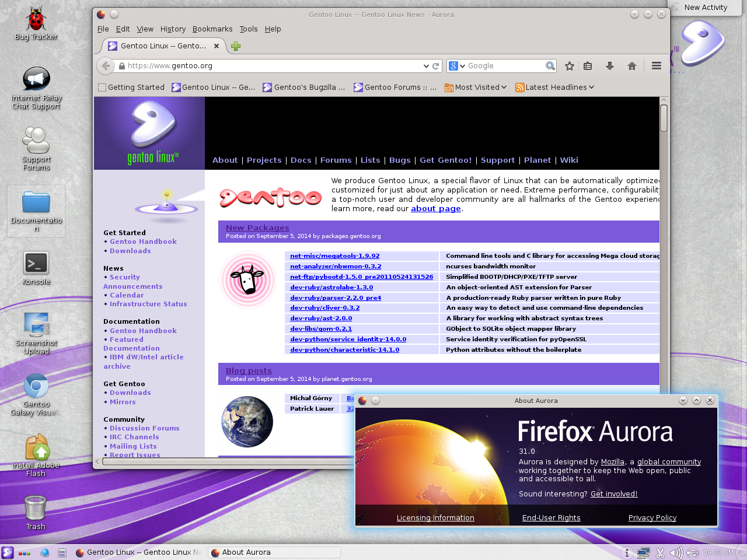Open the location bar history dropdown
The height and width of the screenshot is (560, 747).
pos(426,66)
